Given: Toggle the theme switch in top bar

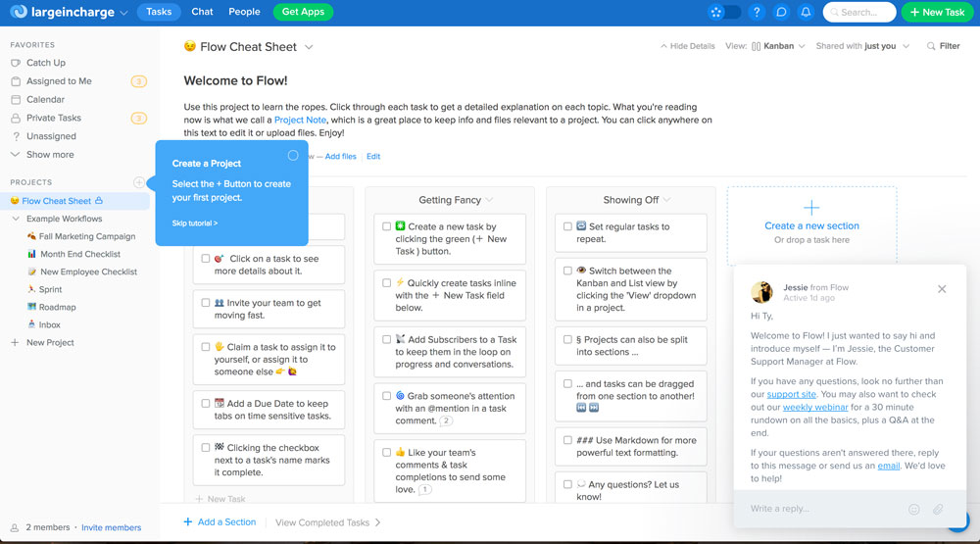Looking at the screenshot, I should point(724,12).
